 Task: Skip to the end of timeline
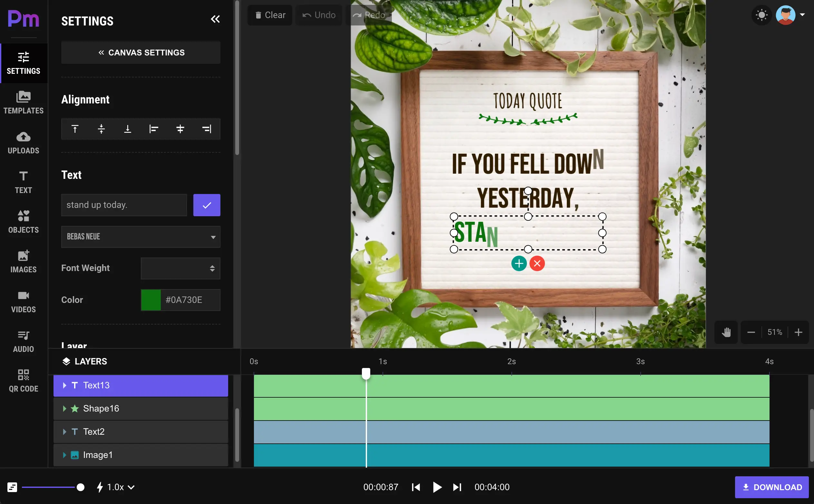coord(457,487)
